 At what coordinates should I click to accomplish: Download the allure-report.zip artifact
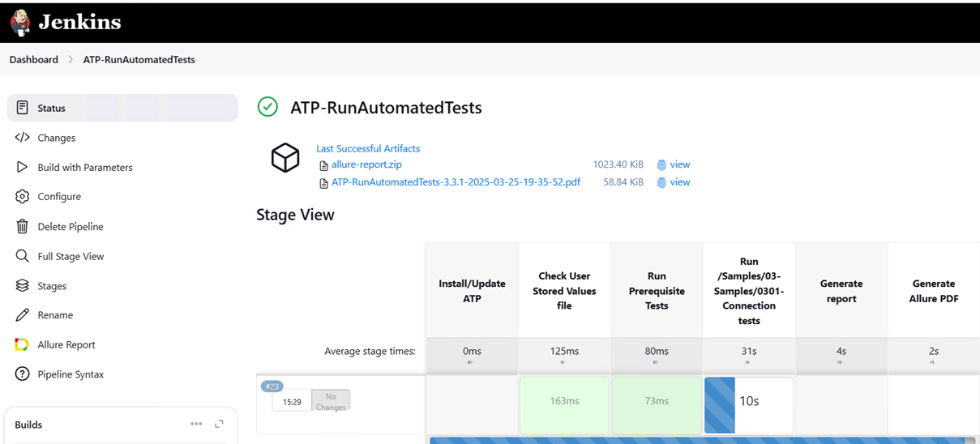366,164
